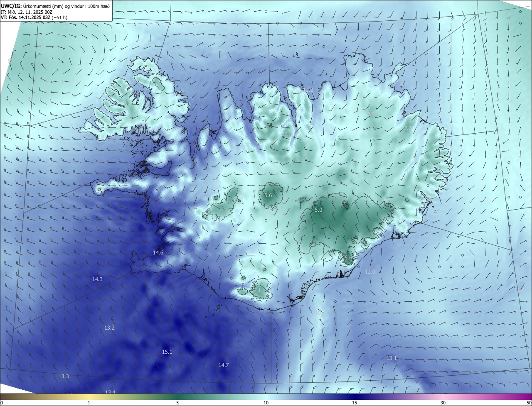Screen dimensions: 532x406
Task: Click the initialization time 'IT: Mið. 12. 11. 2025 00Z'
Action: coord(27,12)
